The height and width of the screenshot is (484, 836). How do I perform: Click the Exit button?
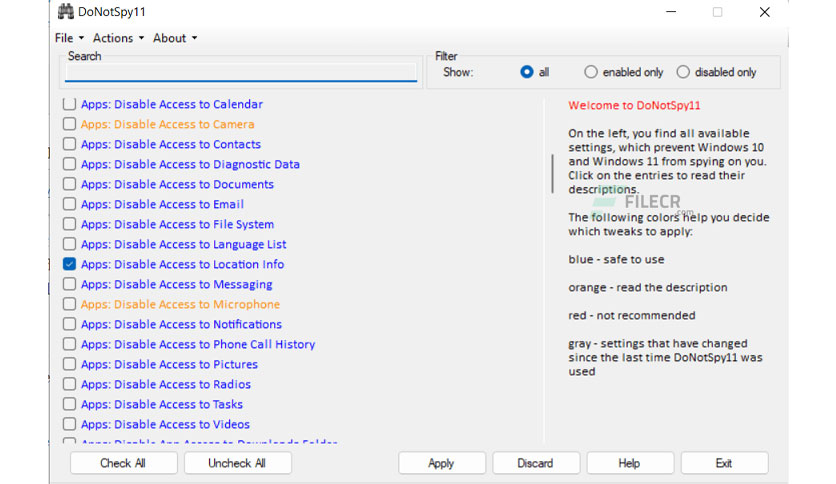tap(724, 463)
